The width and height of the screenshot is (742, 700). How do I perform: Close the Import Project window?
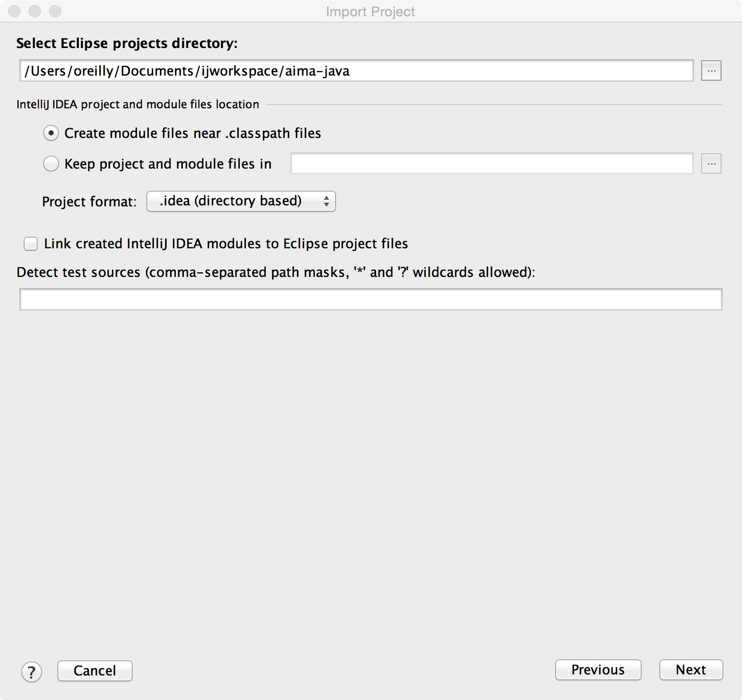pos(14,11)
